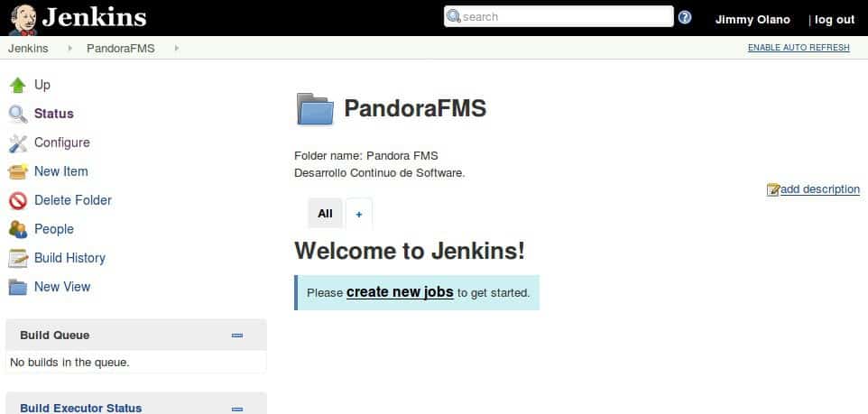Viewport: 868px width, 414px height.
Task: Go Up one level
Action: point(42,85)
